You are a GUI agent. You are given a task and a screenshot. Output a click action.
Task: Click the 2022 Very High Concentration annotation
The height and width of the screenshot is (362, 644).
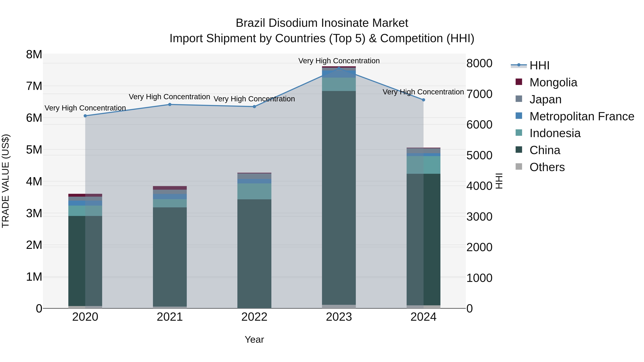pyautogui.click(x=254, y=99)
